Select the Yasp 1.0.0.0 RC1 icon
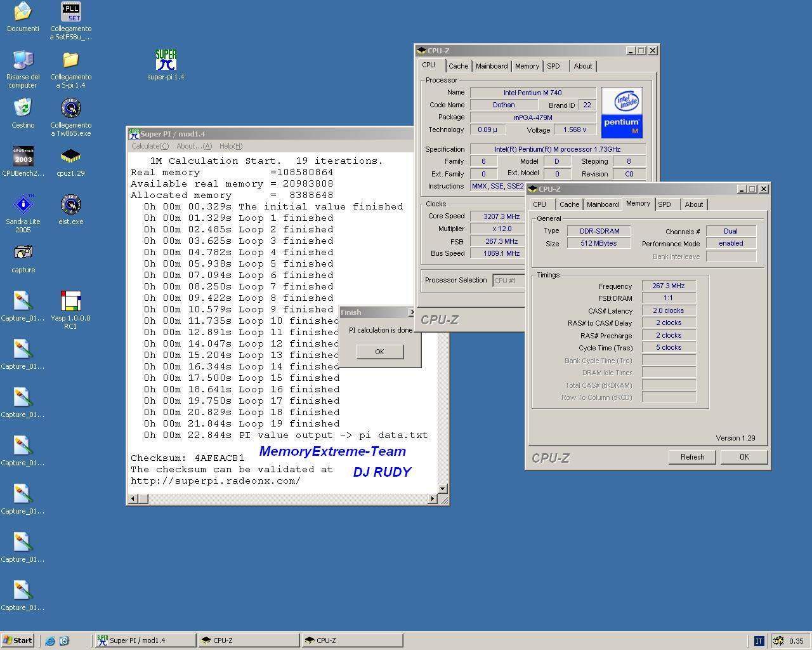 [71, 310]
